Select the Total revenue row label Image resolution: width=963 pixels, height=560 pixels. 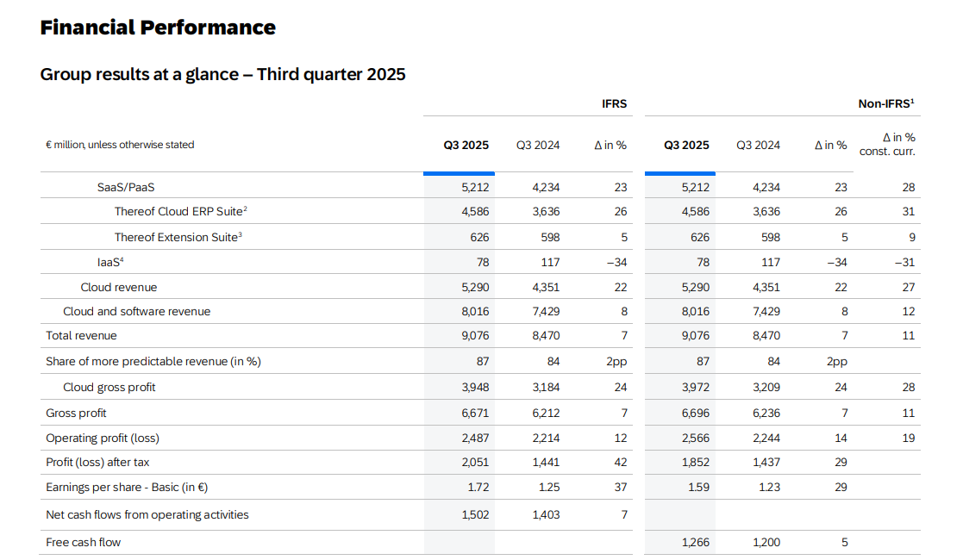tap(81, 335)
